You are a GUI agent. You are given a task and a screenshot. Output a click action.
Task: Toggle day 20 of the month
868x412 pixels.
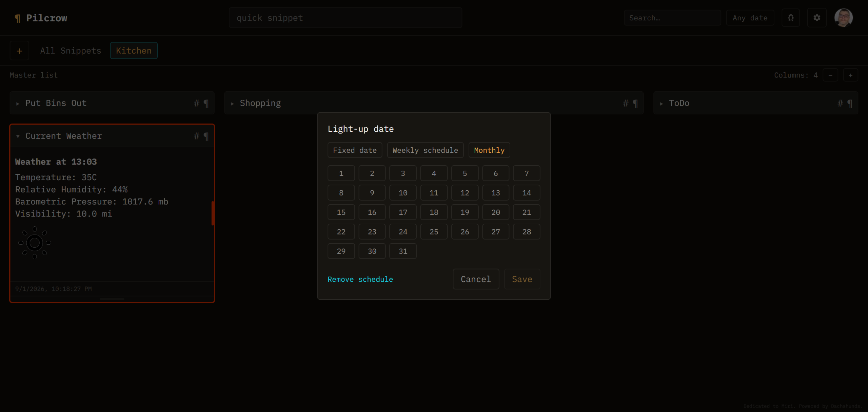click(x=495, y=212)
